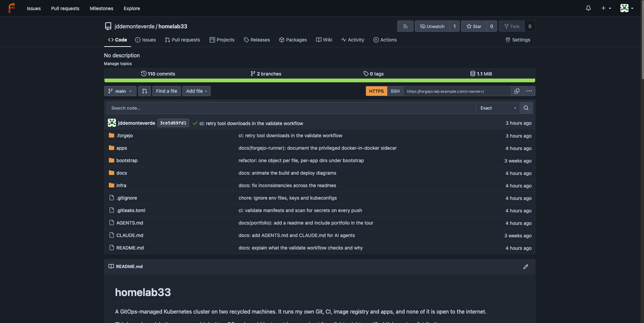Select HTTPS clone protocol
The image size is (644, 323).
pos(376,91)
